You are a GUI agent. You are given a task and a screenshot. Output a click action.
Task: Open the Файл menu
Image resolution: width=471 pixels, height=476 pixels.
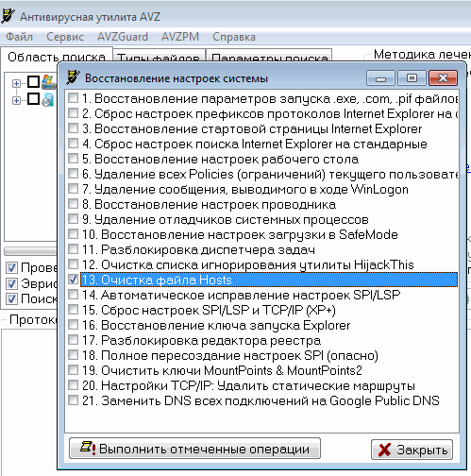pos(19,37)
